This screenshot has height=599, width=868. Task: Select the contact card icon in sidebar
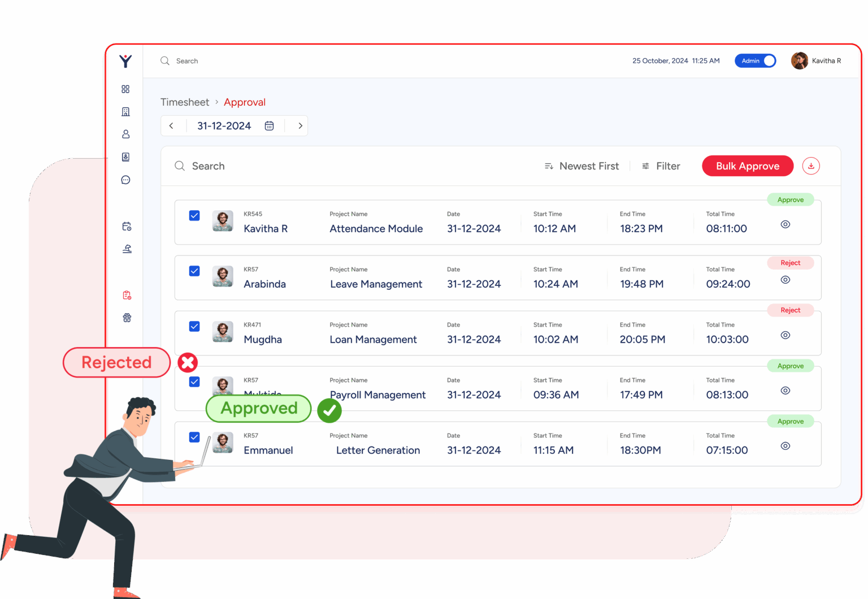click(125, 157)
